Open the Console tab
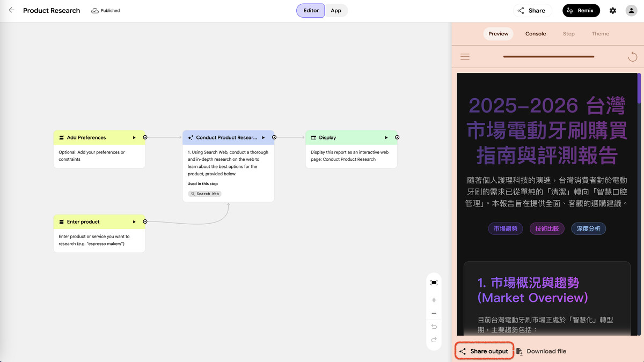Screen dimensions: 644x362 tap(536, 34)
